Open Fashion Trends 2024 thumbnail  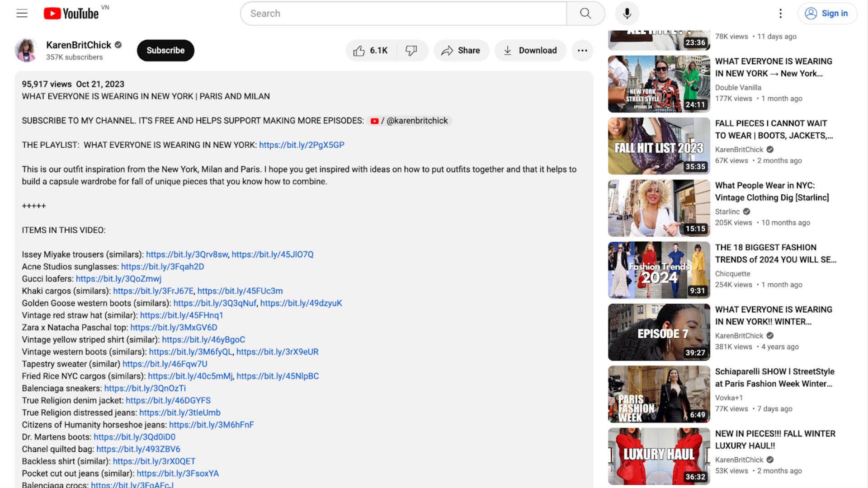[659, 270]
